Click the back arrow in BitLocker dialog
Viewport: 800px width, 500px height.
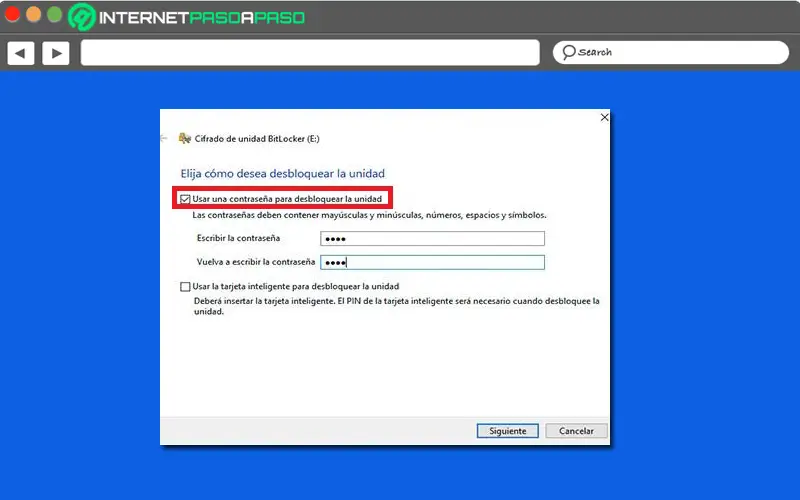tap(164, 138)
